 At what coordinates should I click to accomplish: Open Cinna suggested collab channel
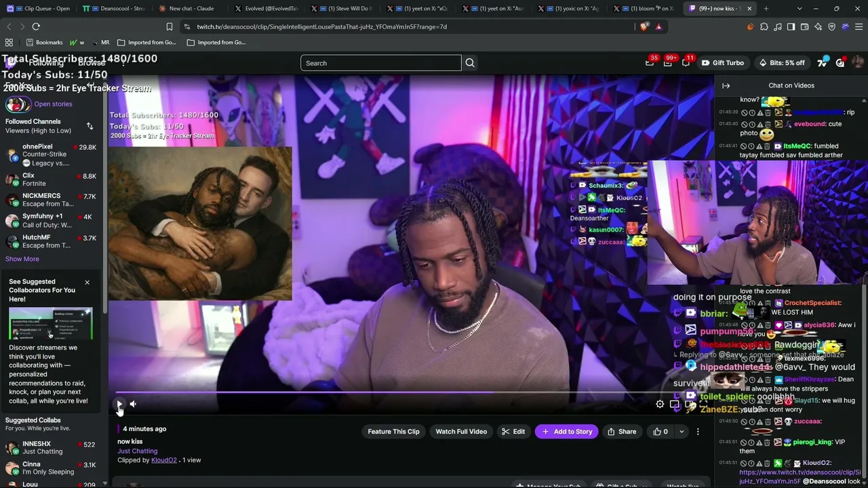coord(52,468)
